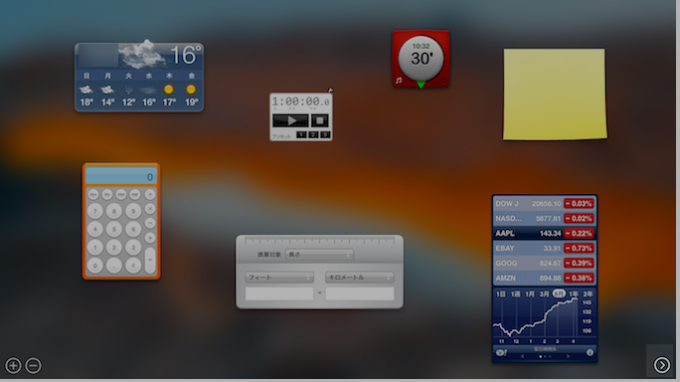Click calculator key 0
Image resolution: width=680 pixels, height=382 pixels.
95,265
